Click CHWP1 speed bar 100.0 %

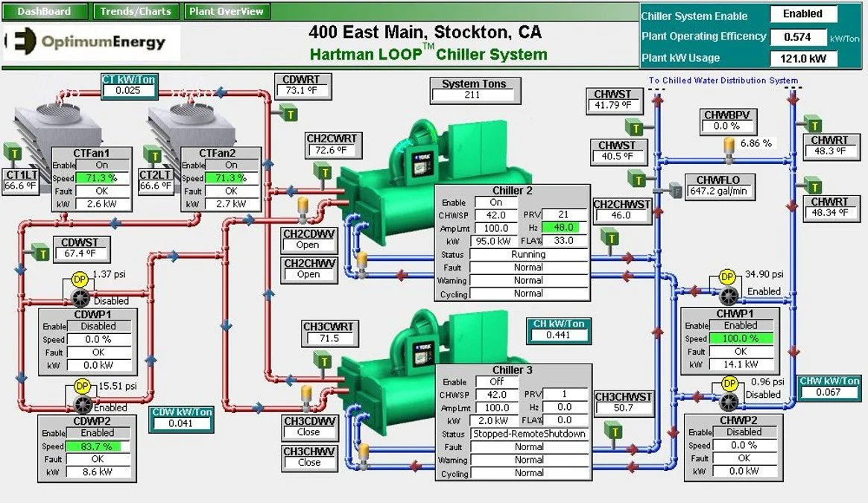click(741, 338)
